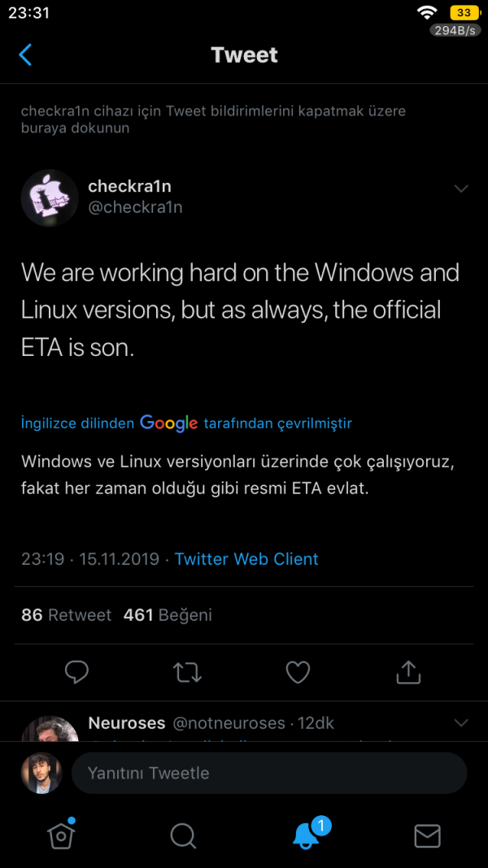The image size is (488, 868).
Task: Open direct messages via envelope icon
Action: [427, 835]
